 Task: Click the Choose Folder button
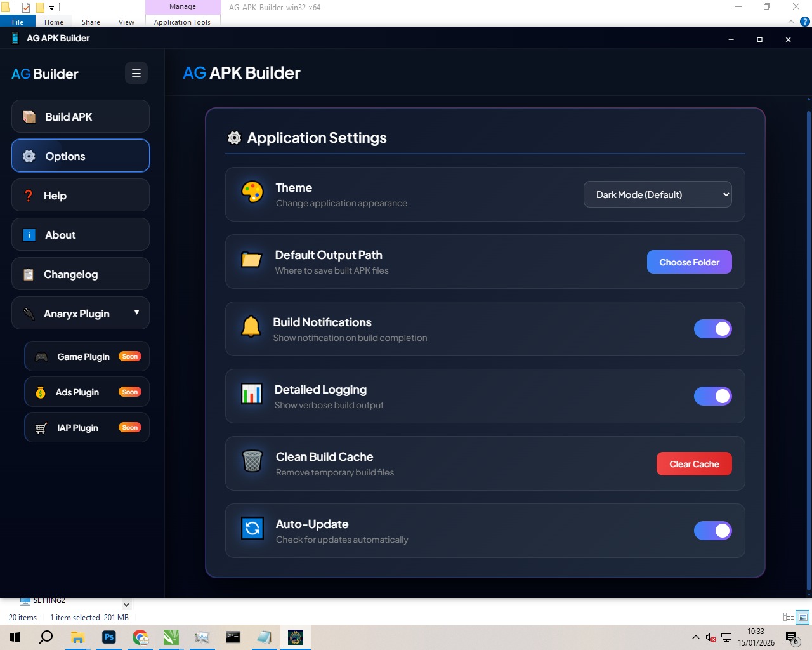pos(690,262)
